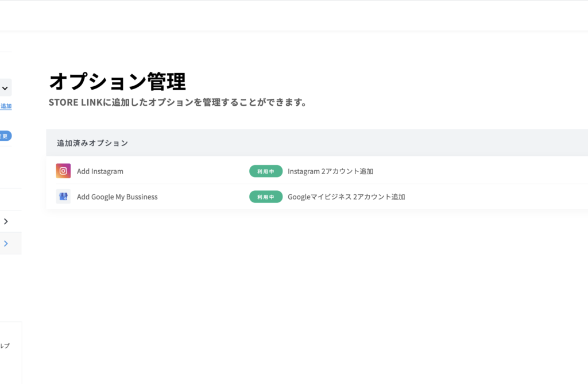Click the 追加済みオプション section header

pos(92,143)
